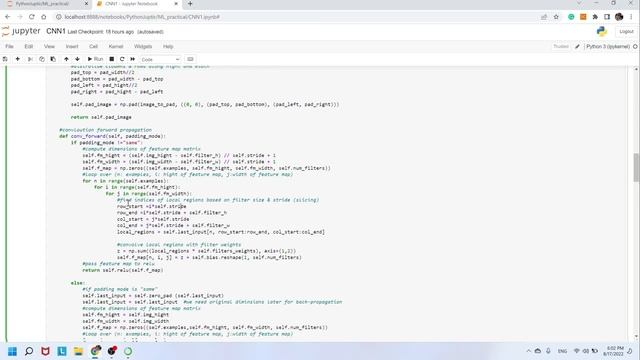Click Python 3 (ipykernel) kernel name
640x360 pixels.
[608, 47]
